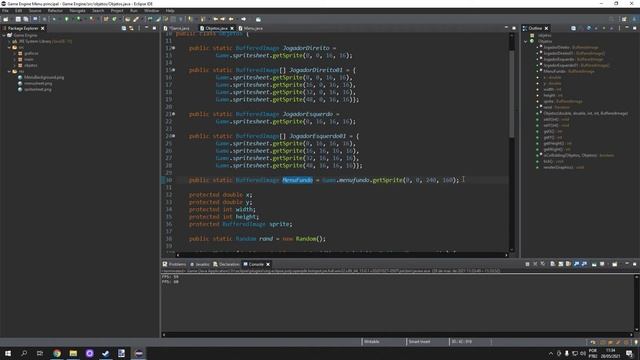The height and width of the screenshot is (360, 640).
Task: Maximize the editor area
Action: [x=514, y=28]
